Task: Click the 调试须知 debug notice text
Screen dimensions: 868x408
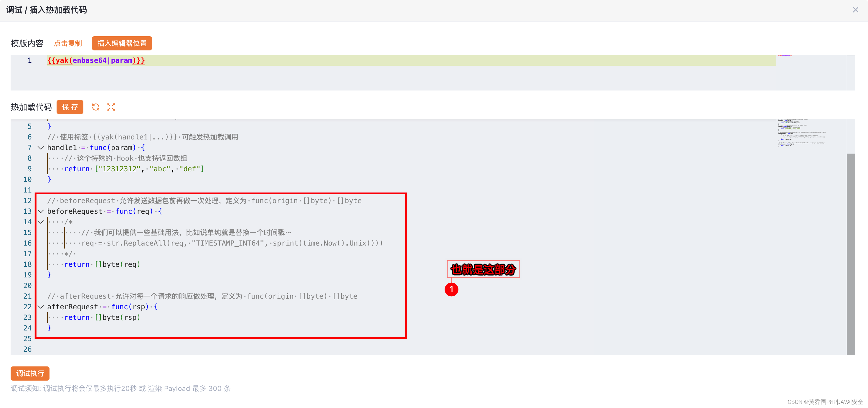Action: tap(121, 389)
